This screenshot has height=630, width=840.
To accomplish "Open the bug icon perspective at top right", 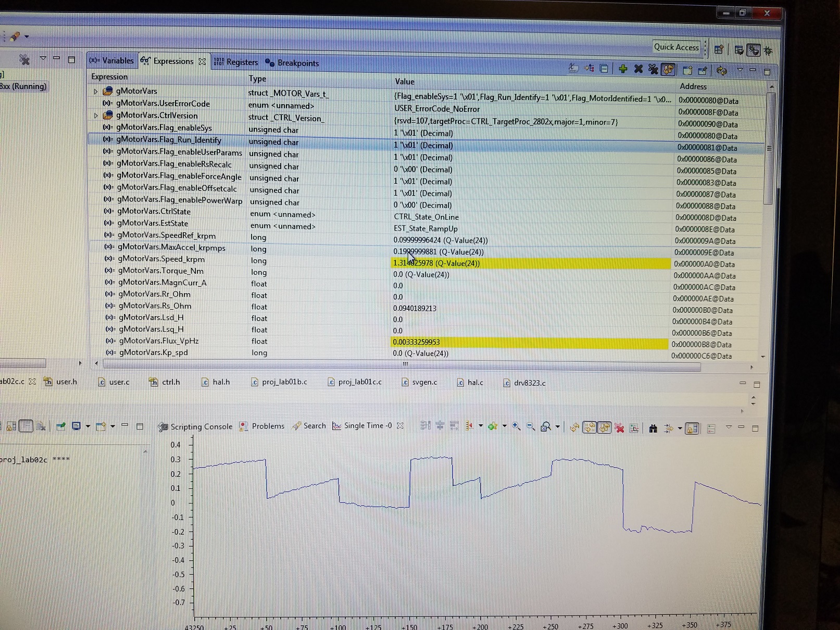I will (x=769, y=51).
